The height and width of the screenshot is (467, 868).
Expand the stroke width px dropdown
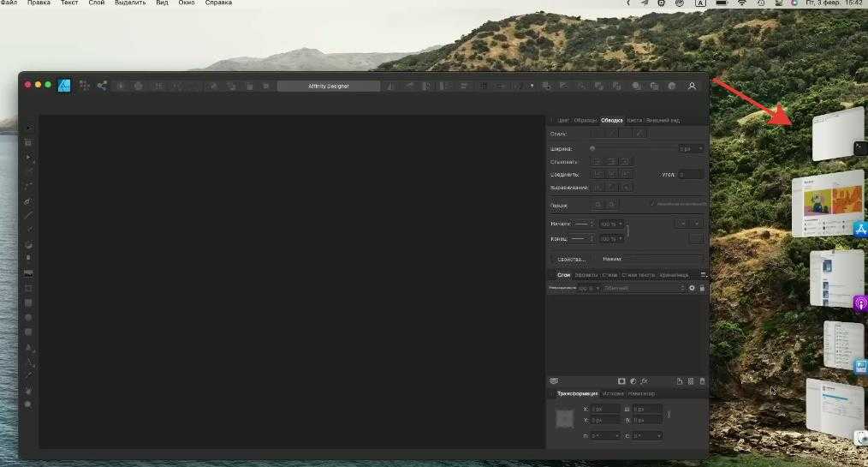[x=700, y=148]
